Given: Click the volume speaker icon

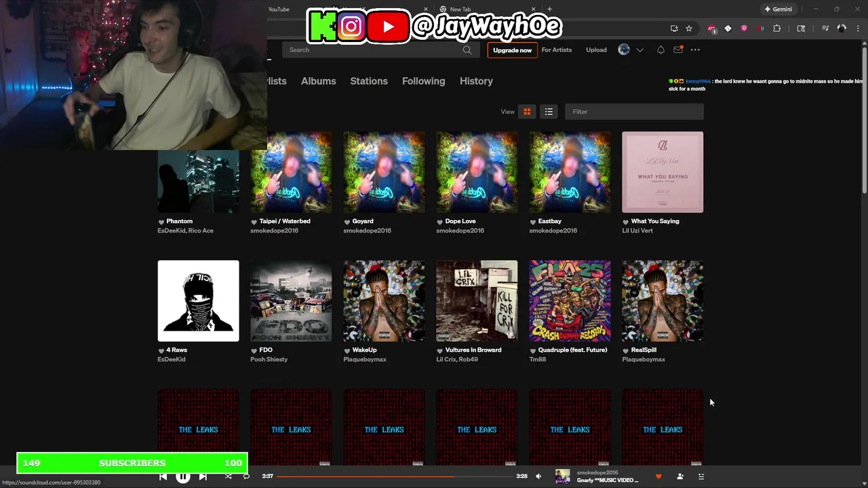Looking at the screenshot, I should (538, 476).
